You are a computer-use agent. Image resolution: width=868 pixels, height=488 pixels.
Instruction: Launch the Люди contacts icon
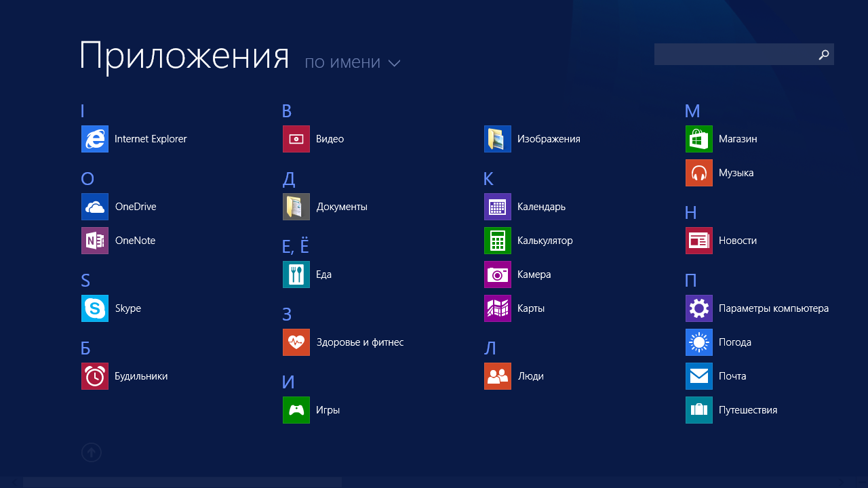[x=498, y=376]
